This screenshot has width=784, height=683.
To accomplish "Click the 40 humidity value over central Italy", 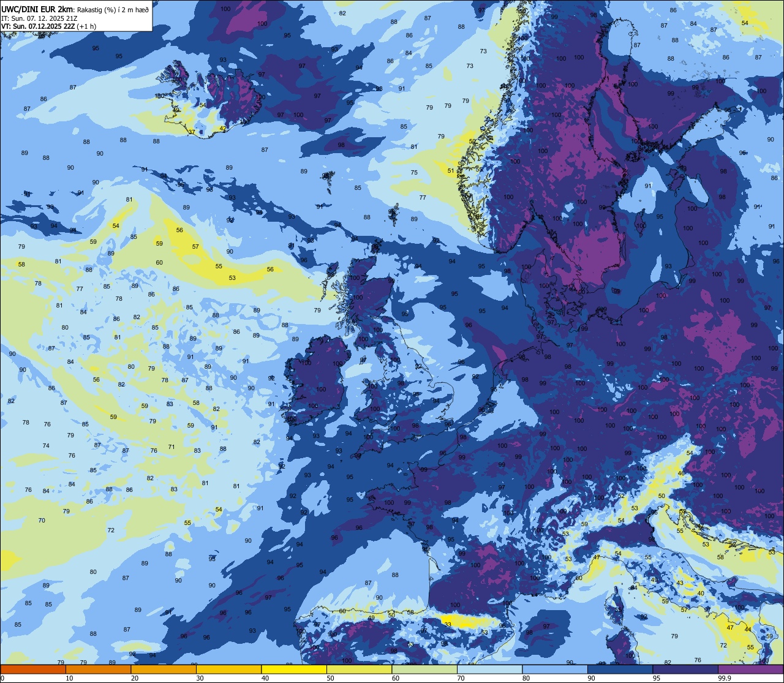I will (701, 593).
